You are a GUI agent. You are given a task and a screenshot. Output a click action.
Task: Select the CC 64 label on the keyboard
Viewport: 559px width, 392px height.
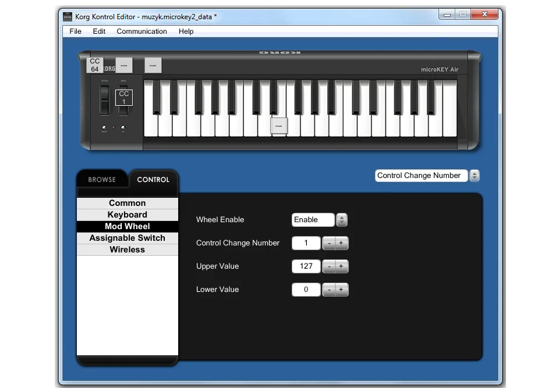(x=95, y=65)
